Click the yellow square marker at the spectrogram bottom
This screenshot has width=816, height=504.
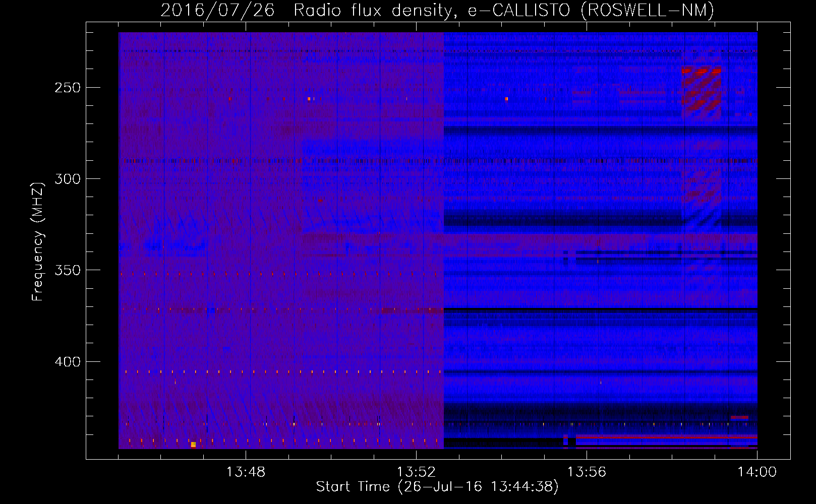193,445
